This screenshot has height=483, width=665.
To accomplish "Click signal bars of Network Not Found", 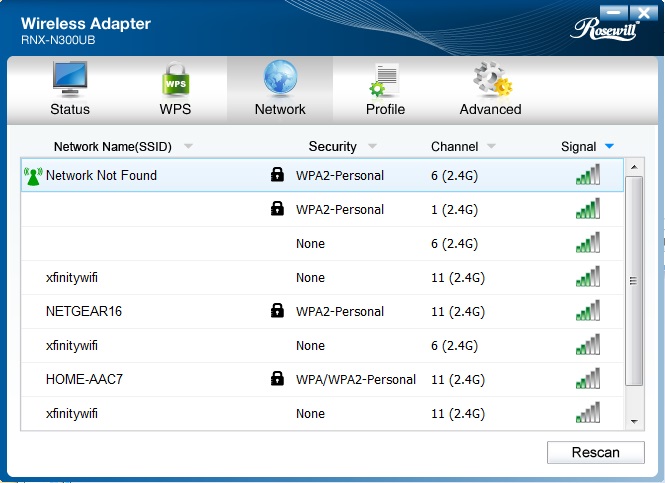I will point(588,174).
